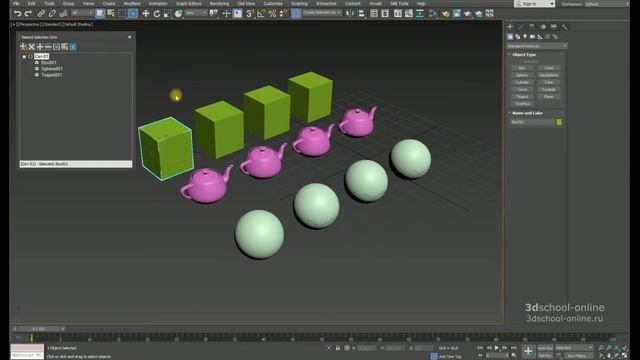
Task: Open the Rendering menu
Action: click(219, 4)
